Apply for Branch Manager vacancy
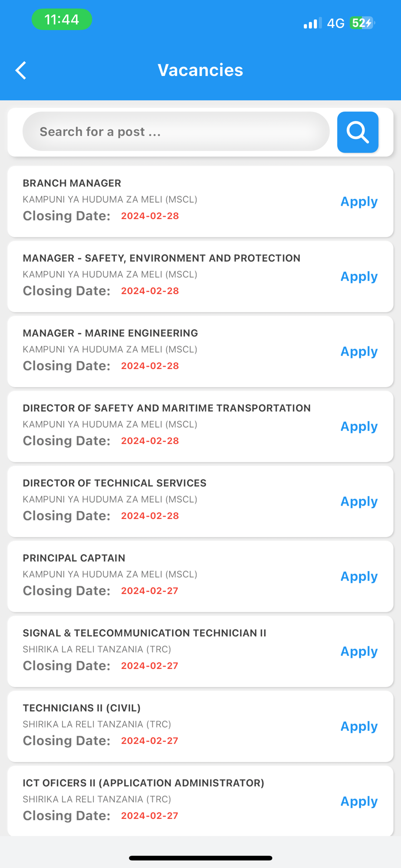The width and height of the screenshot is (401, 868). click(359, 201)
